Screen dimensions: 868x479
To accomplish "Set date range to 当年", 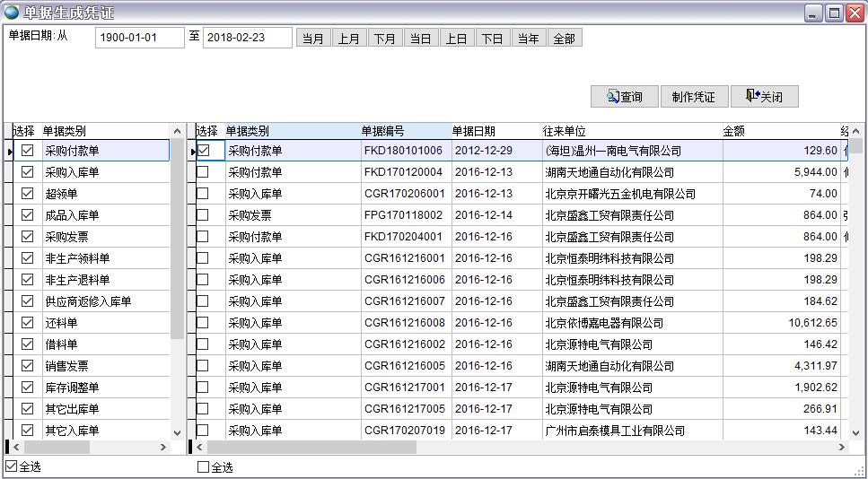I will 529,39.
